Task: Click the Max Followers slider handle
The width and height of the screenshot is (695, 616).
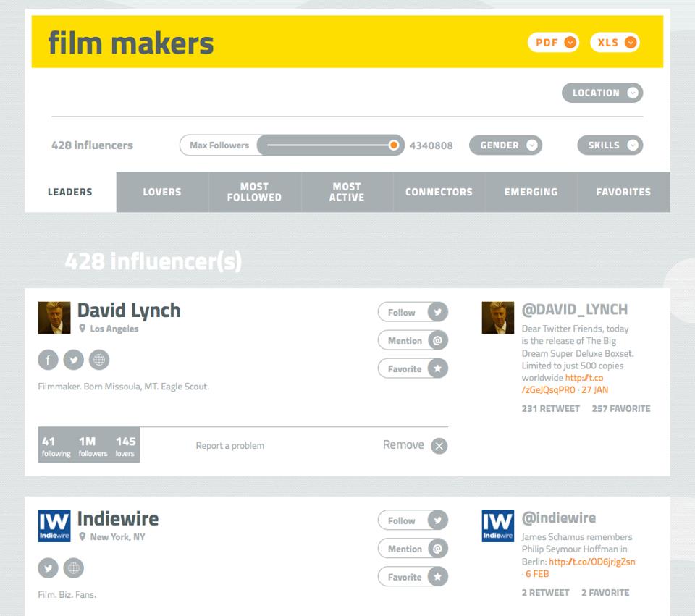Action: 394,145
